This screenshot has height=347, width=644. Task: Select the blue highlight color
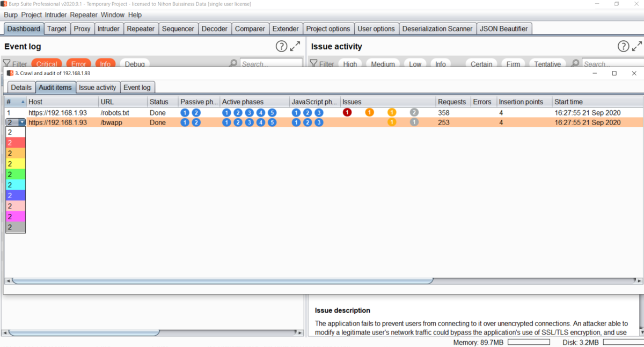click(x=16, y=196)
